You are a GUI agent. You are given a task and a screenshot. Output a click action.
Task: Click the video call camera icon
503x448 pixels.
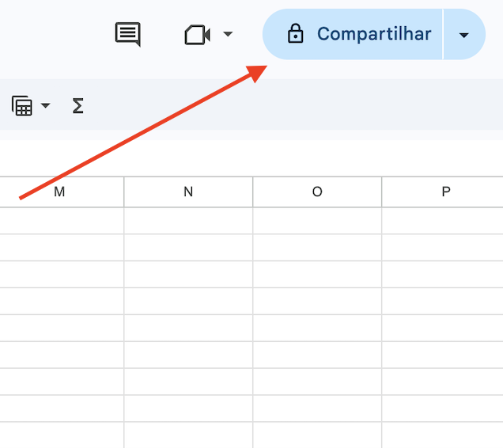[196, 35]
